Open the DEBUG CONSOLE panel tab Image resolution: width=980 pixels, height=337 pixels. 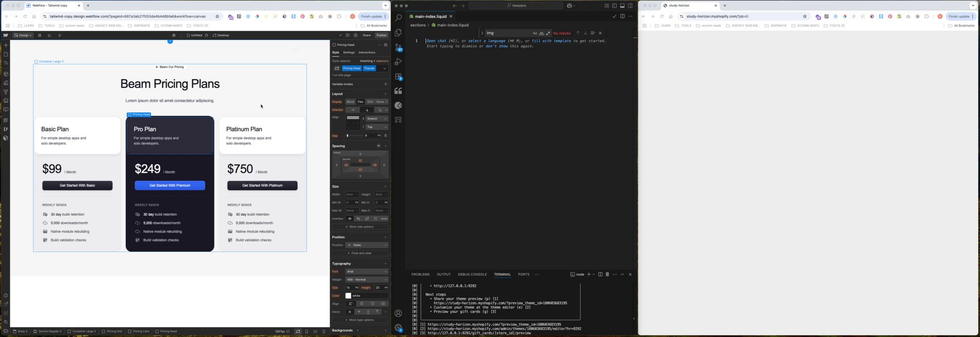[x=472, y=274]
